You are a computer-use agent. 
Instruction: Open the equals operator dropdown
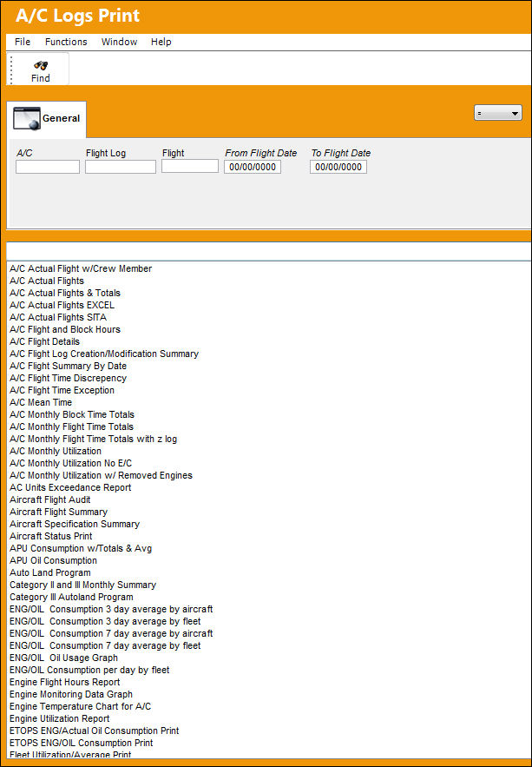pos(498,113)
